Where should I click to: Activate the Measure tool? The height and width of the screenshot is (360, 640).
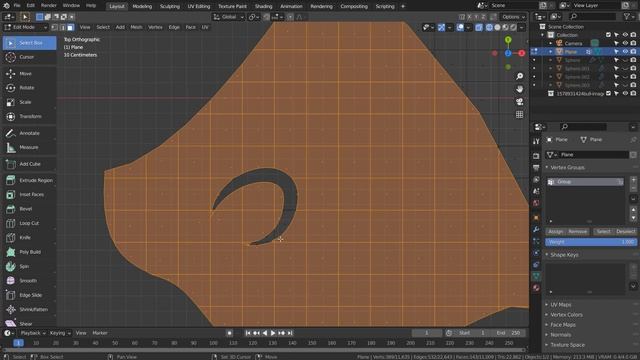(29, 147)
